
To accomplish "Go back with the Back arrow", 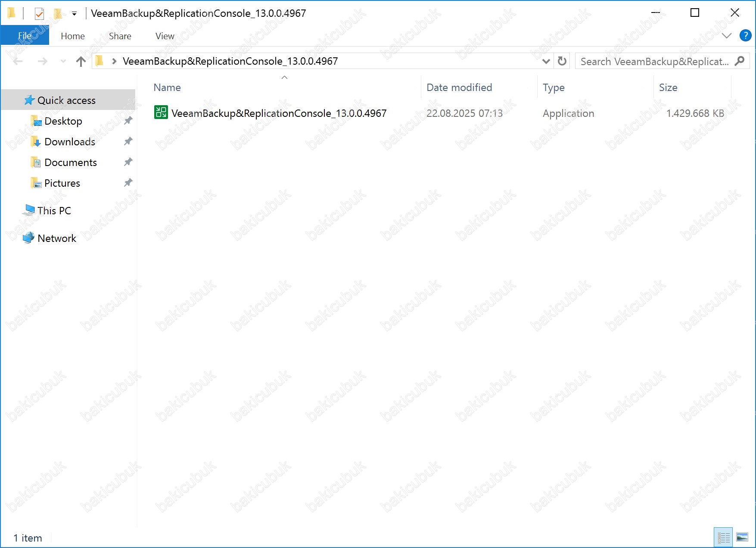I will coord(18,61).
